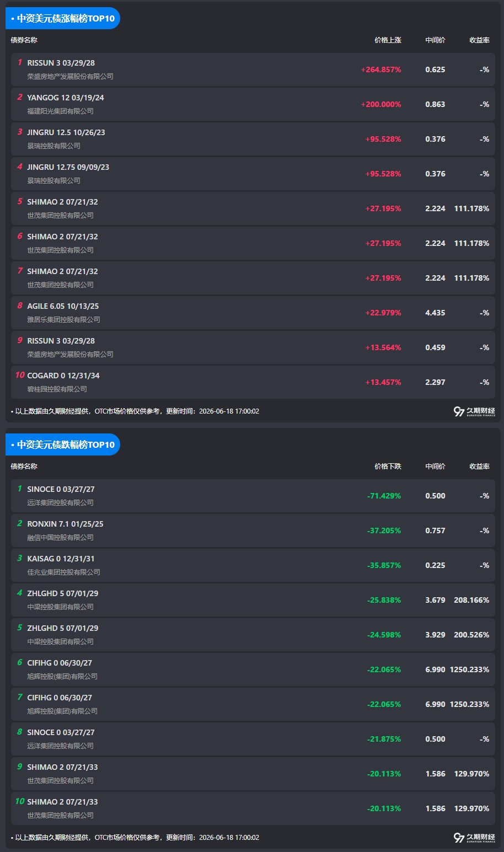Click update-time footer under the losers table
This screenshot has height=852, width=504.
[x=135, y=838]
